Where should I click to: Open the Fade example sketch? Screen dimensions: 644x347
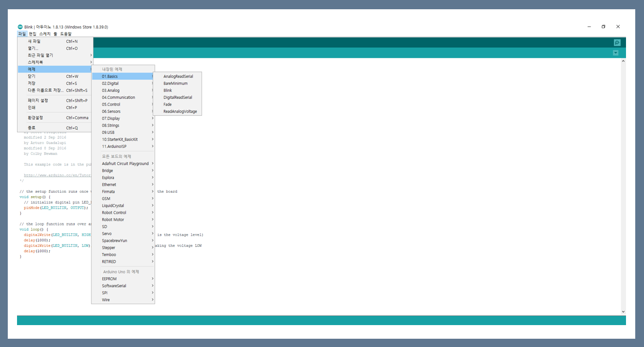(178, 104)
